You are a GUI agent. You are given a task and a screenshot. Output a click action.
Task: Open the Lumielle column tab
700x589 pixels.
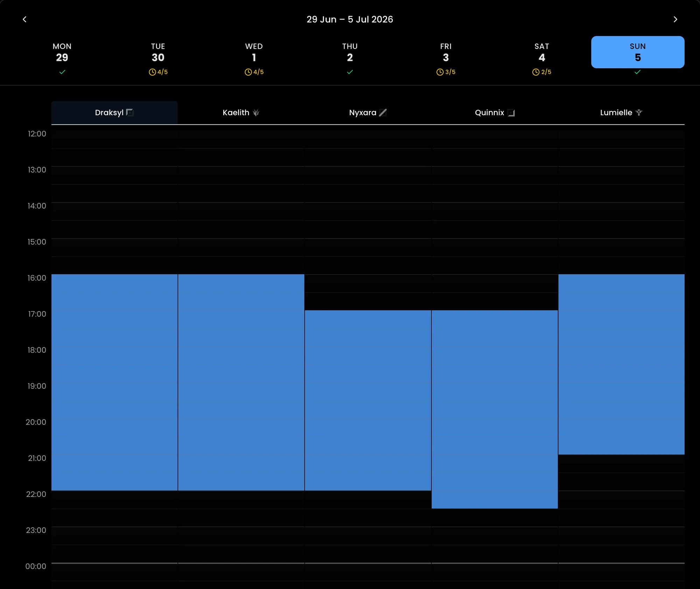[621, 113]
